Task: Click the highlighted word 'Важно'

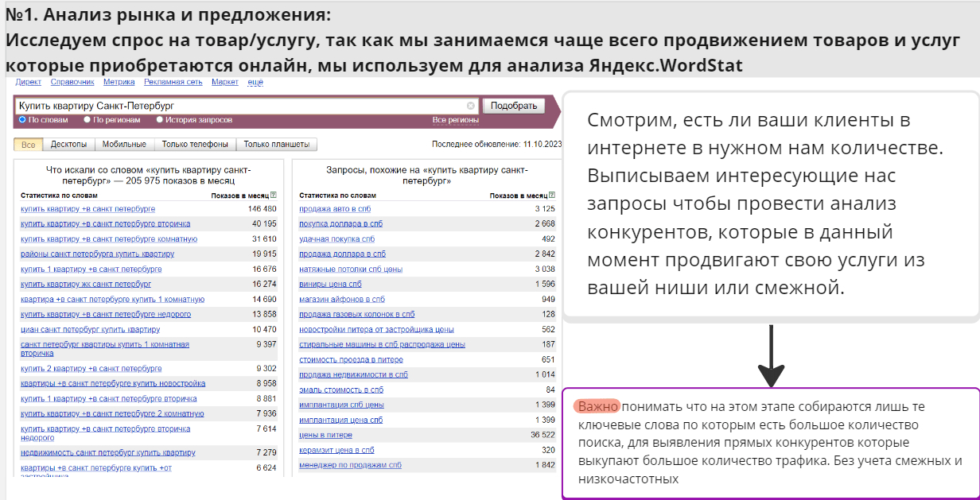Action: click(x=597, y=407)
